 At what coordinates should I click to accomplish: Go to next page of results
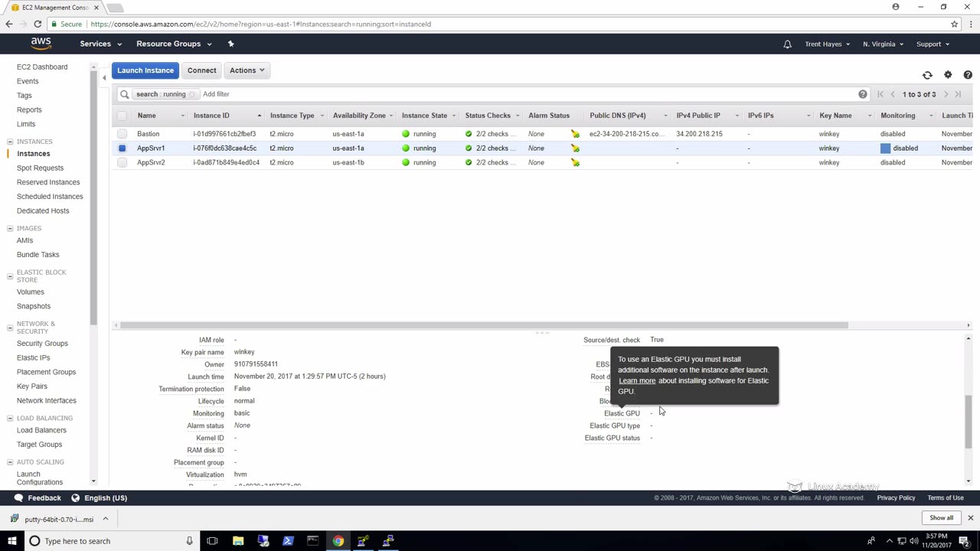point(946,94)
